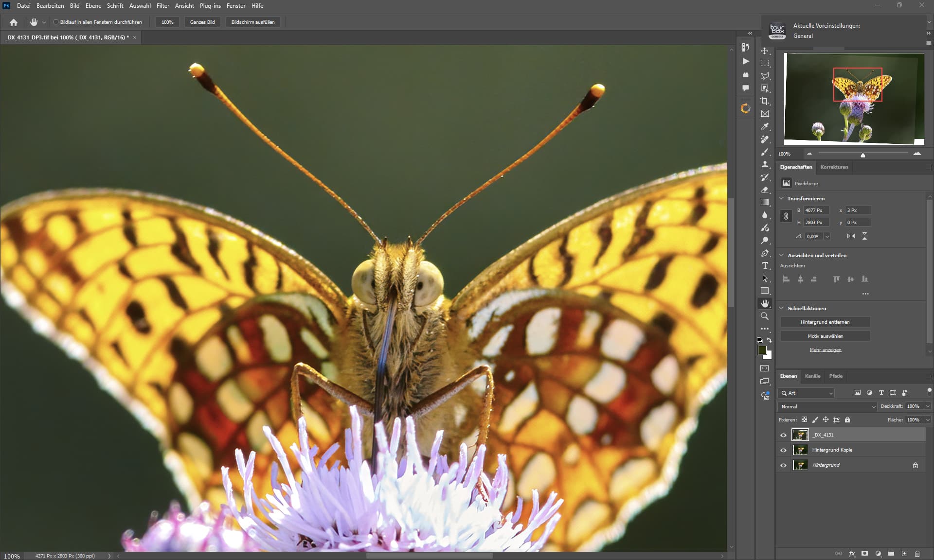Select the Crop tool
Viewport: 934px width, 560px height.
[x=765, y=101]
